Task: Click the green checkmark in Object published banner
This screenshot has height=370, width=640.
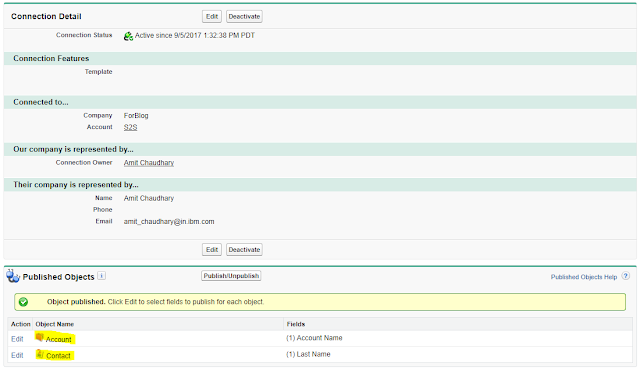Action: (x=23, y=302)
